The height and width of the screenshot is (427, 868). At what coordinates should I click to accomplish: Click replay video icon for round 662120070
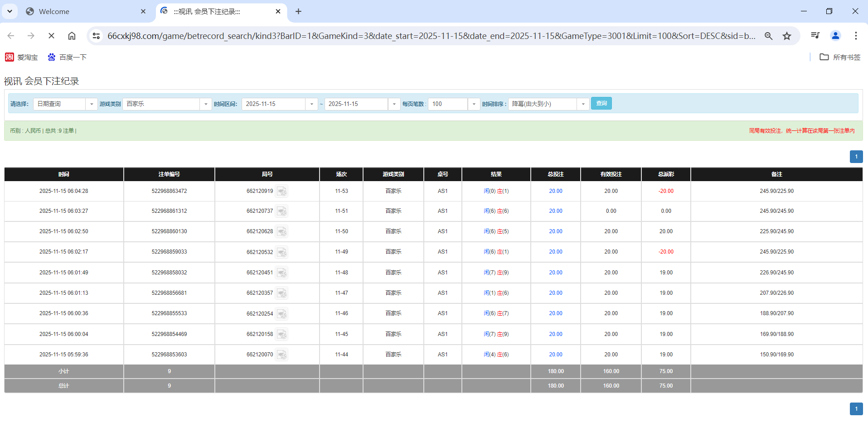click(x=282, y=355)
